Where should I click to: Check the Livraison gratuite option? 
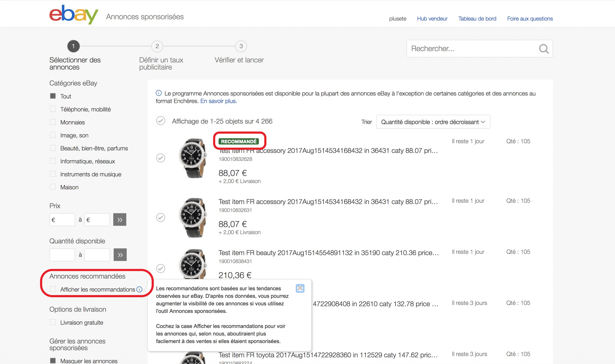(x=53, y=322)
